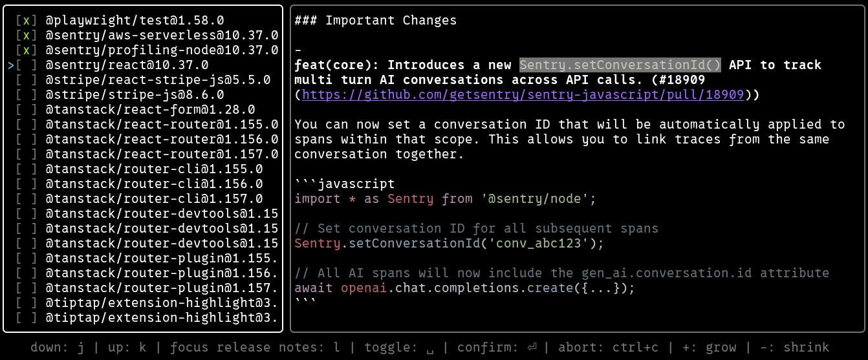Click the cursor arrow beside @sentry/react
The image size is (868, 360).
pos(10,65)
